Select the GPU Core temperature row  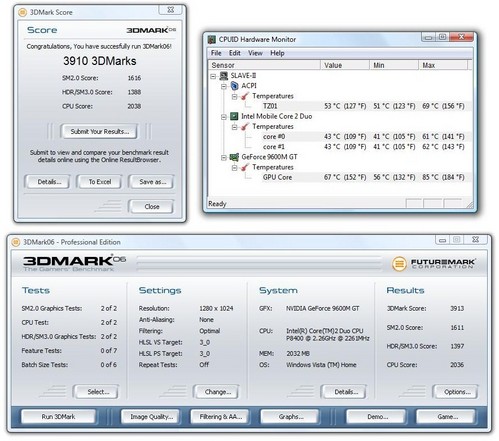click(340, 177)
